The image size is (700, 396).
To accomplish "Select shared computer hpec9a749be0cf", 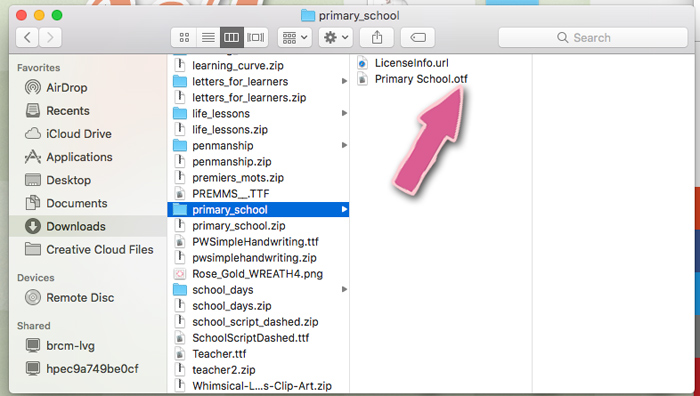I will [x=88, y=369].
